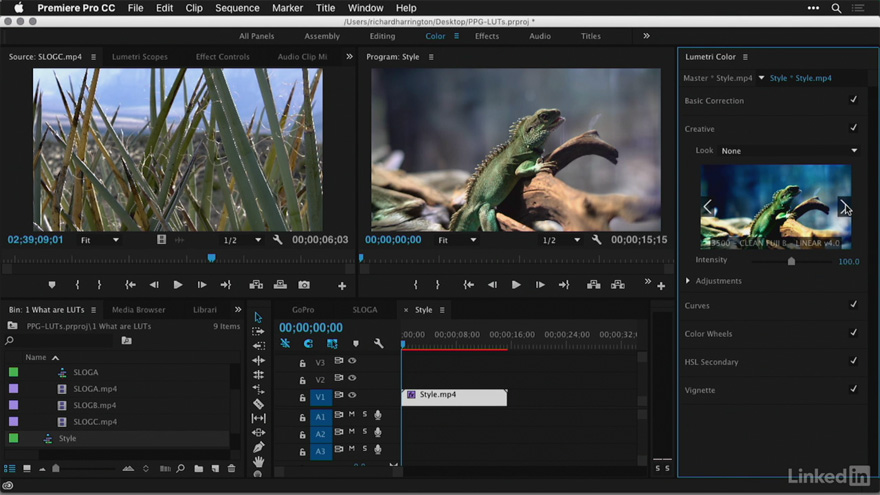Toggle Vignette checkbox
Viewport: 880px width, 495px height.
[x=853, y=388]
